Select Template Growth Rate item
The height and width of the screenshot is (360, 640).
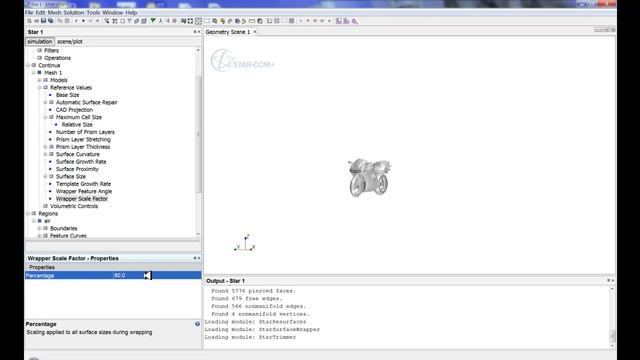point(83,184)
